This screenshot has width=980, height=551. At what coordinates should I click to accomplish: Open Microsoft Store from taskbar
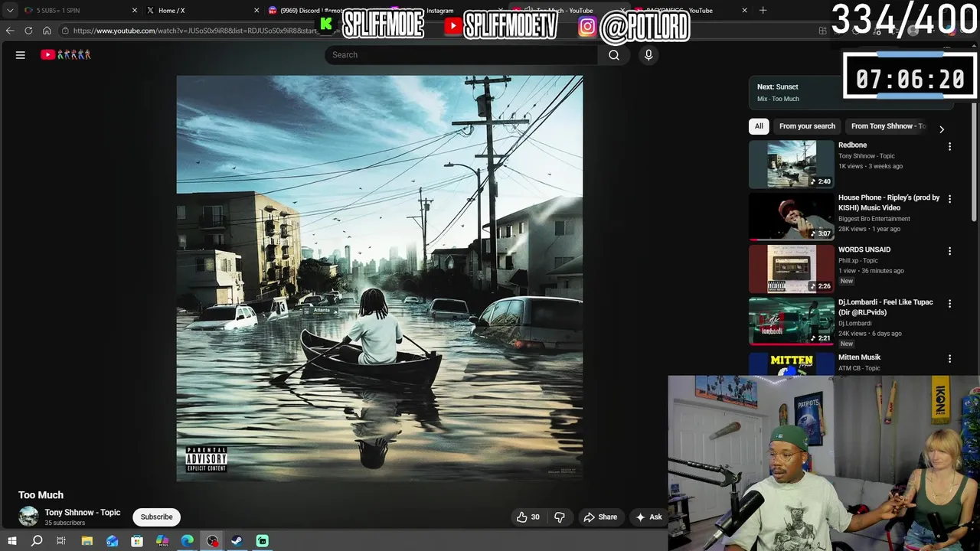pyautogui.click(x=137, y=541)
